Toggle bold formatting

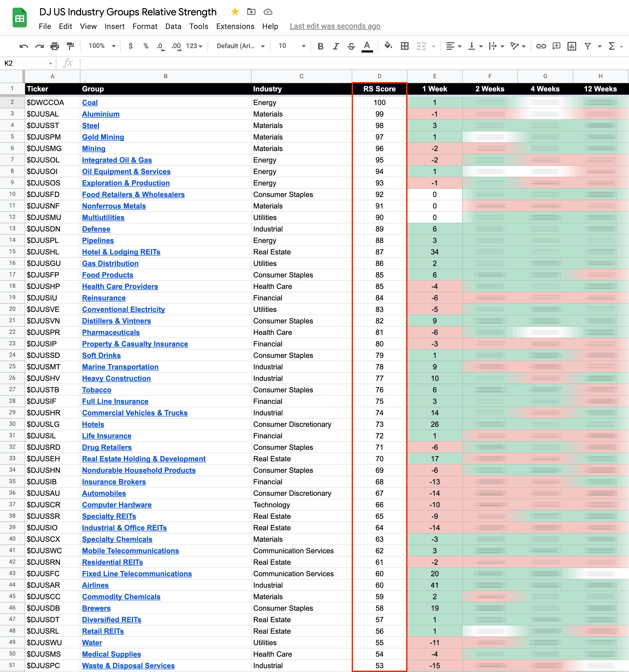321,46
